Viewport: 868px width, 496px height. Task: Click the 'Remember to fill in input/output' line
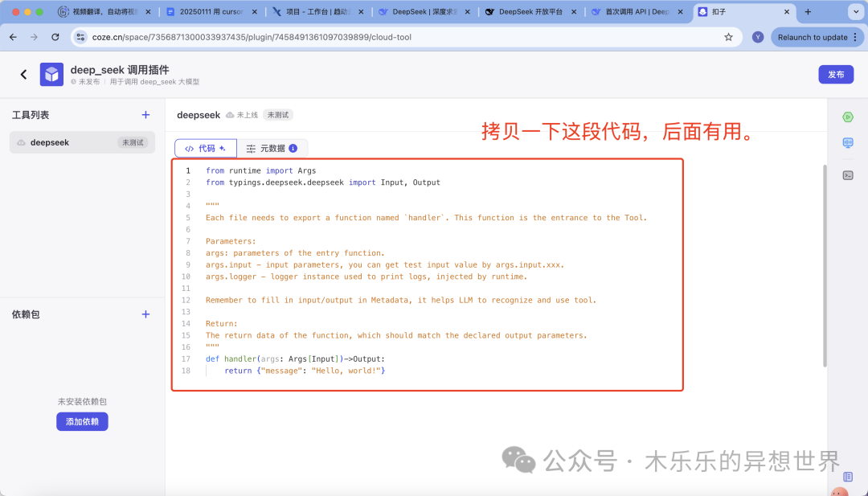(401, 300)
